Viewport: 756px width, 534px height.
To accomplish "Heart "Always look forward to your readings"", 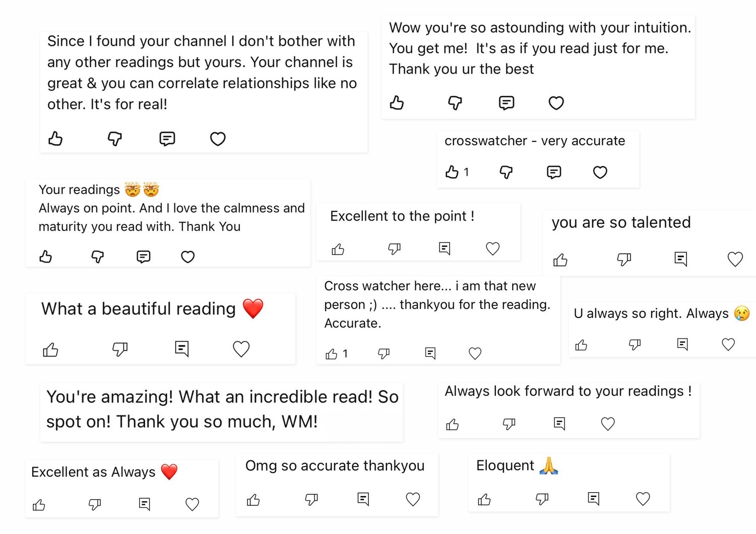I will pos(608,424).
